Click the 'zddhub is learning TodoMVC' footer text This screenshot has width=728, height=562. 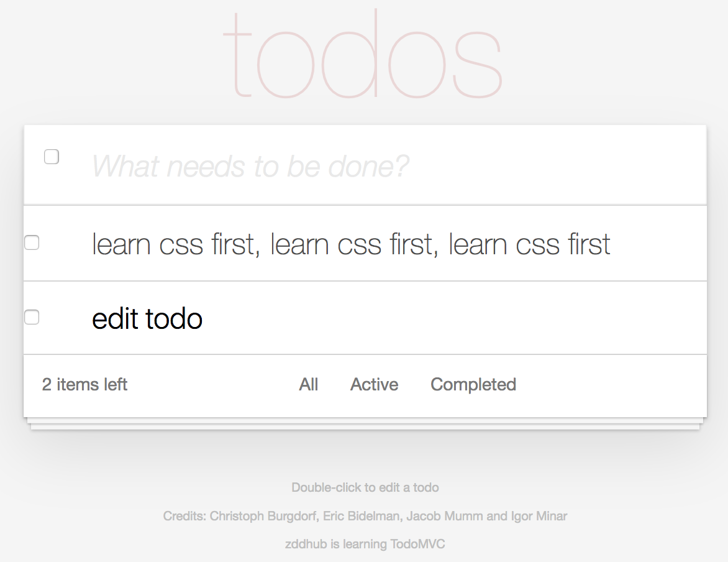(x=365, y=543)
